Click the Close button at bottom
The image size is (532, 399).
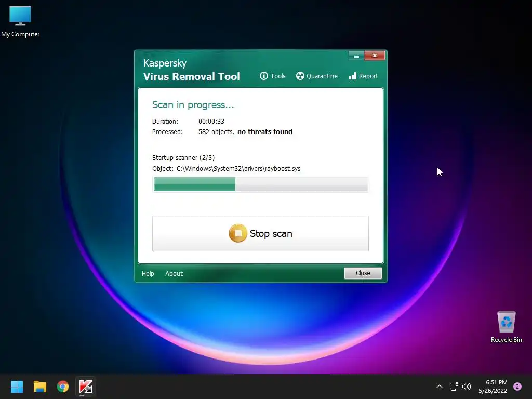click(363, 273)
